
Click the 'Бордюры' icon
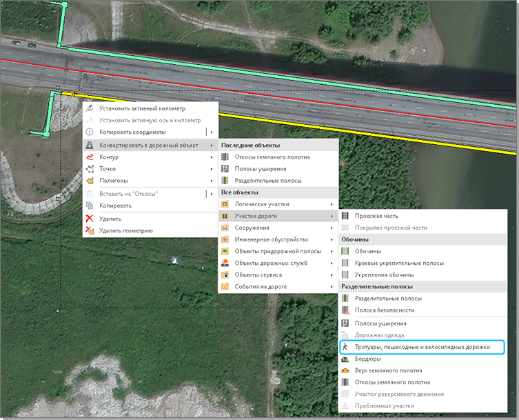tap(345, 359)
